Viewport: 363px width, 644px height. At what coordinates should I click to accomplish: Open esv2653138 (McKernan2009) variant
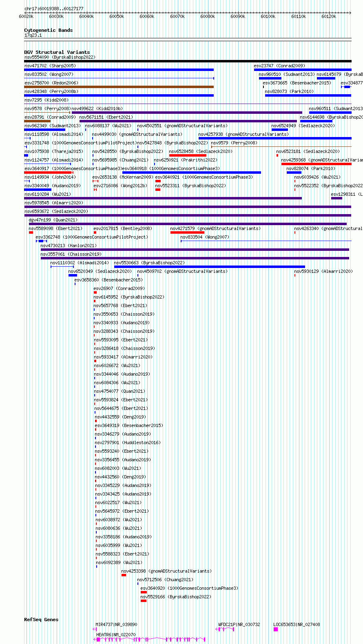(x=123, y=177)
